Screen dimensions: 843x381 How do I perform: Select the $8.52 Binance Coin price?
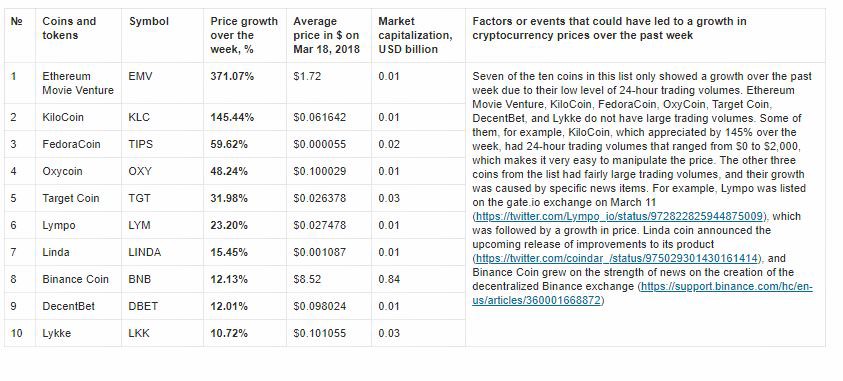point(307,279)
